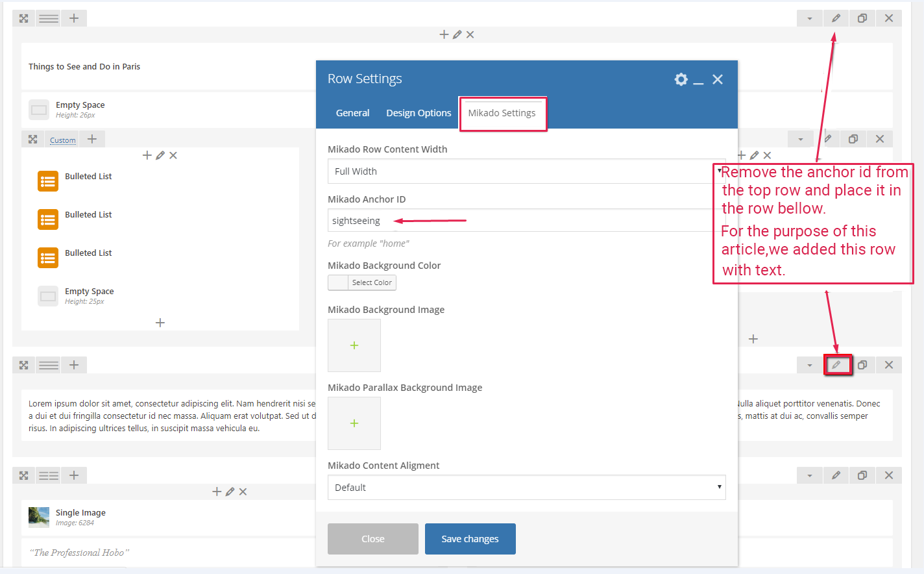Select the Mikado Settings tab

click(502, 113)
